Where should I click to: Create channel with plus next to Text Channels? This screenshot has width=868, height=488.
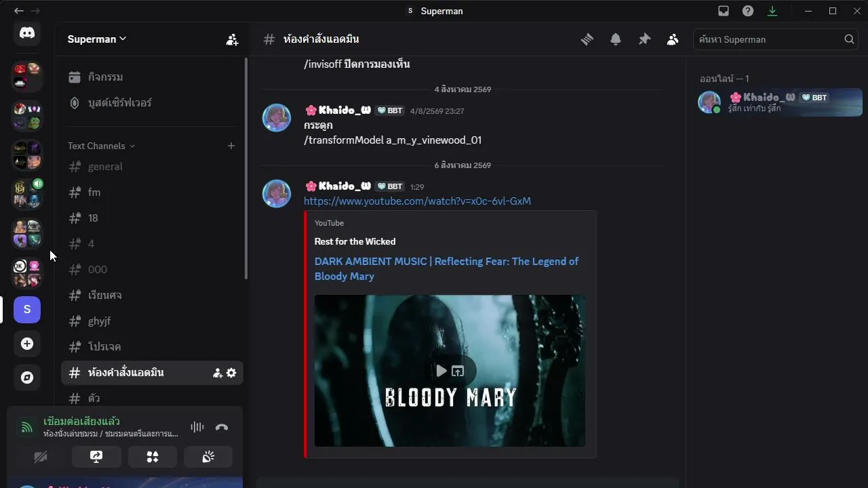(231, 146)
